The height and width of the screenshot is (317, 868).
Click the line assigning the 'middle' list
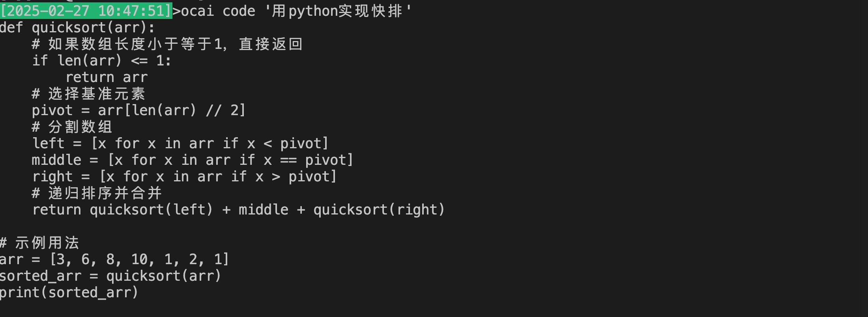(192, 160)
